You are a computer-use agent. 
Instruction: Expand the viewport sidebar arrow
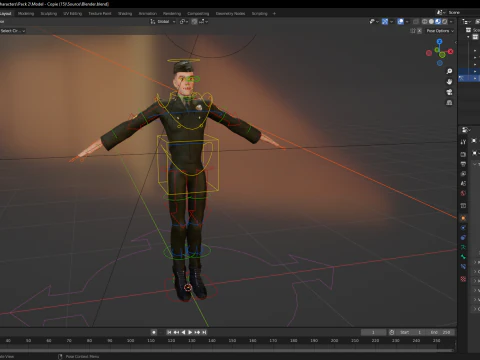pyautogui.click(x=456, y=43)
